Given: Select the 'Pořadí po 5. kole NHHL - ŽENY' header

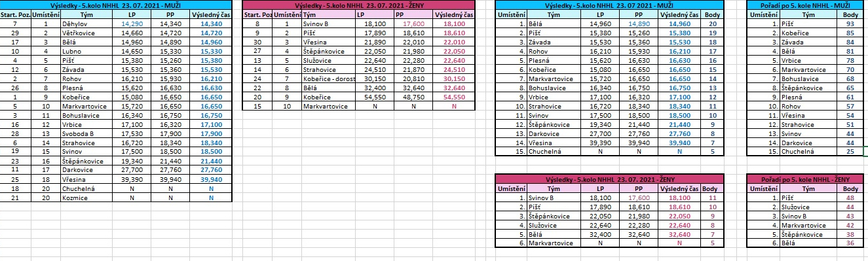Looking at the screenshot, I should click(x=805, y=179).
